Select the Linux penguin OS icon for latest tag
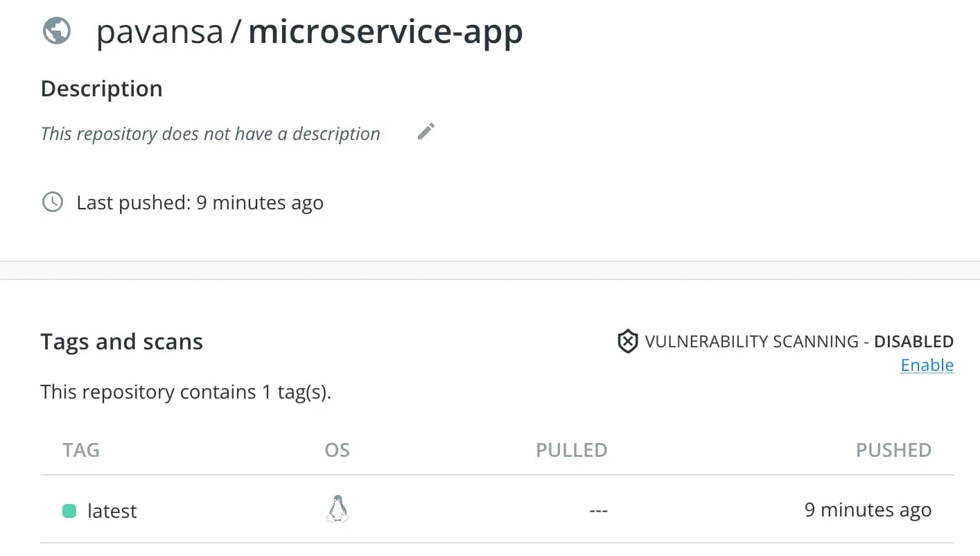 click(x=338, y=508)
